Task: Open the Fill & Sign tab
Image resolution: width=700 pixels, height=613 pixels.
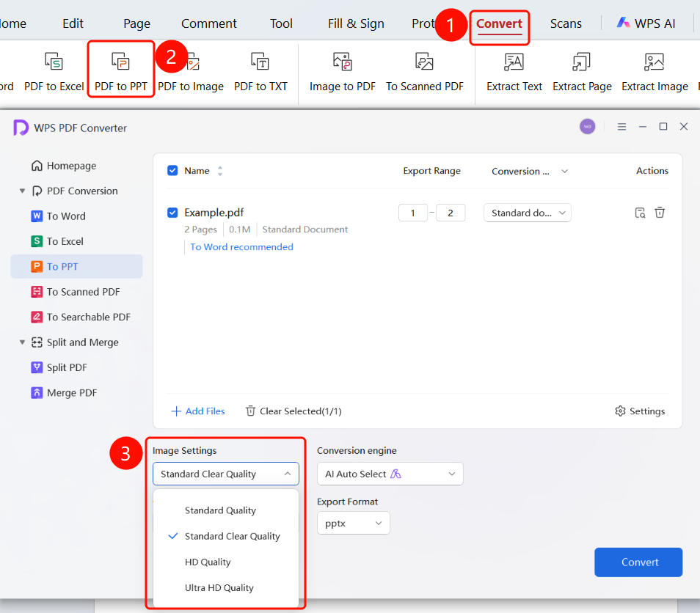Action: (x=356, y=23)
